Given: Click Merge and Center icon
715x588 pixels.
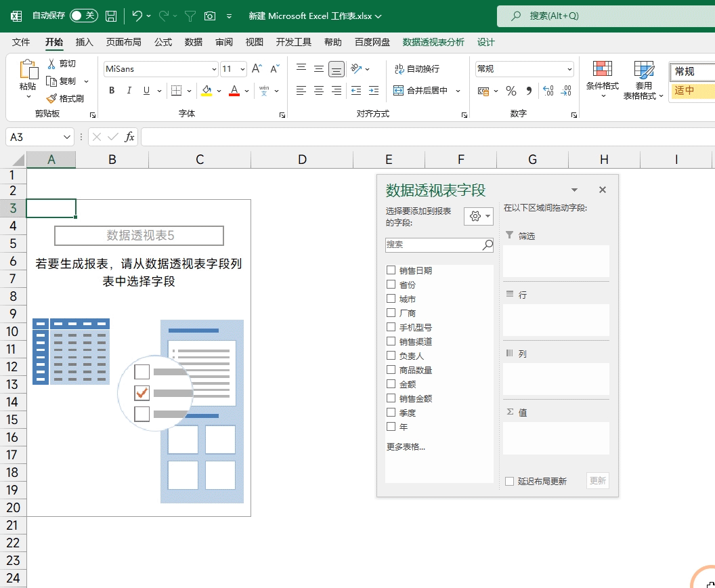Looking at the screenshot, I should click(x=398, y=91).
